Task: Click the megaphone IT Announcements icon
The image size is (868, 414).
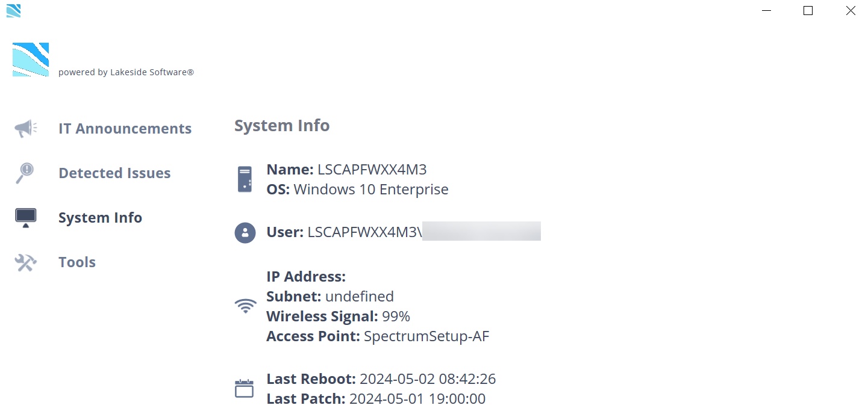Action: click(25, 128)
